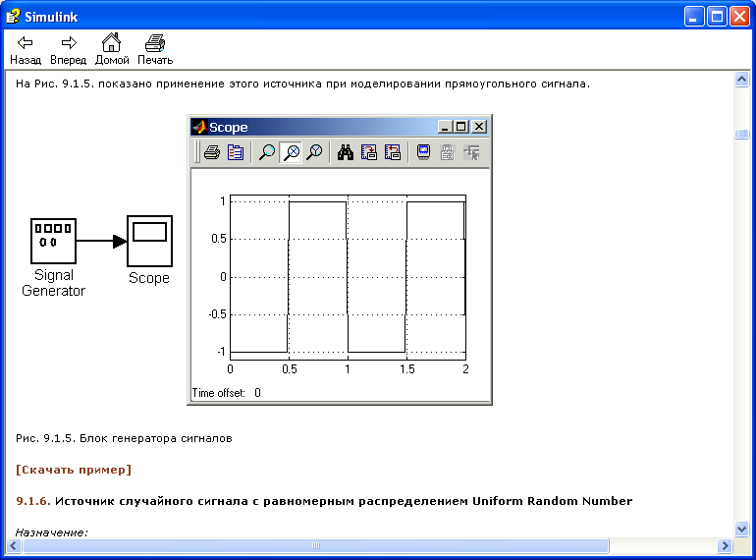The image size is (756, 560).
Task: Click the Signal Generator label text
Action: tap(54, 283)
